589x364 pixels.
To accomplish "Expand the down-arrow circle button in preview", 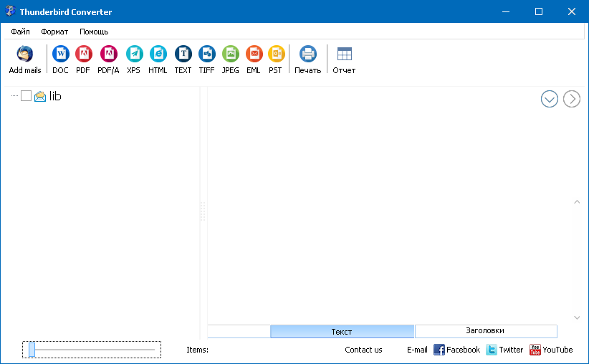I will click(x=549, y=99).
